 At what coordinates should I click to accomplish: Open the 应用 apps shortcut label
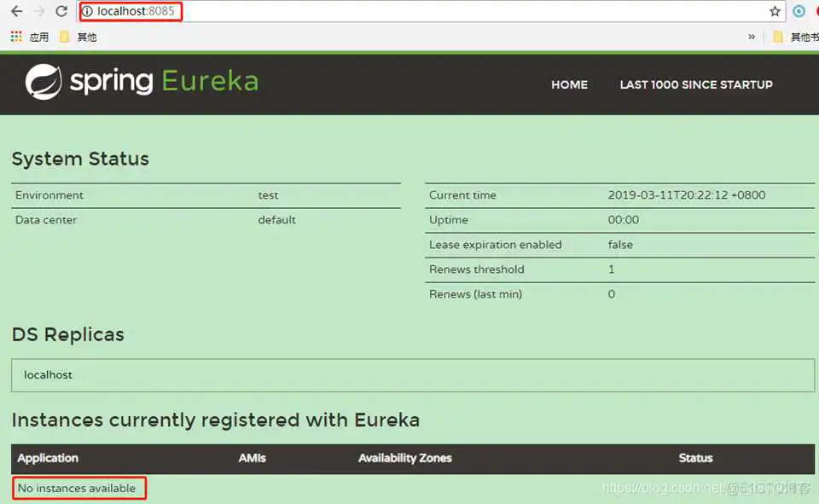point(39,37)
